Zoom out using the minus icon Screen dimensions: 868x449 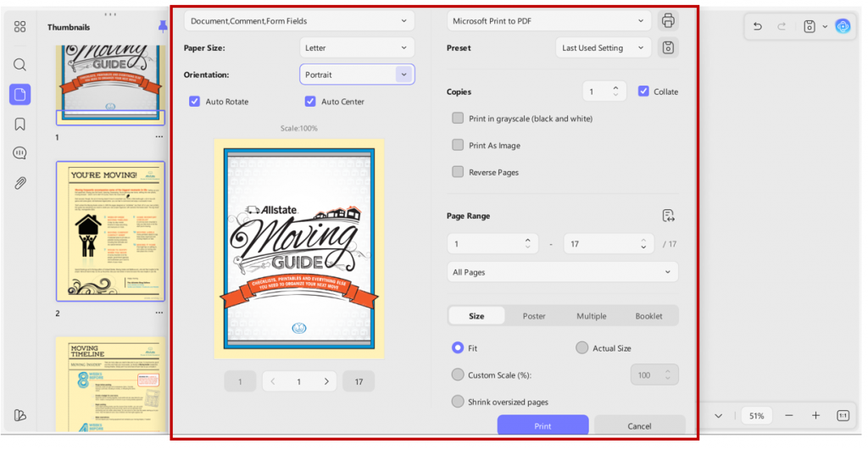click(x=789, y=415)
